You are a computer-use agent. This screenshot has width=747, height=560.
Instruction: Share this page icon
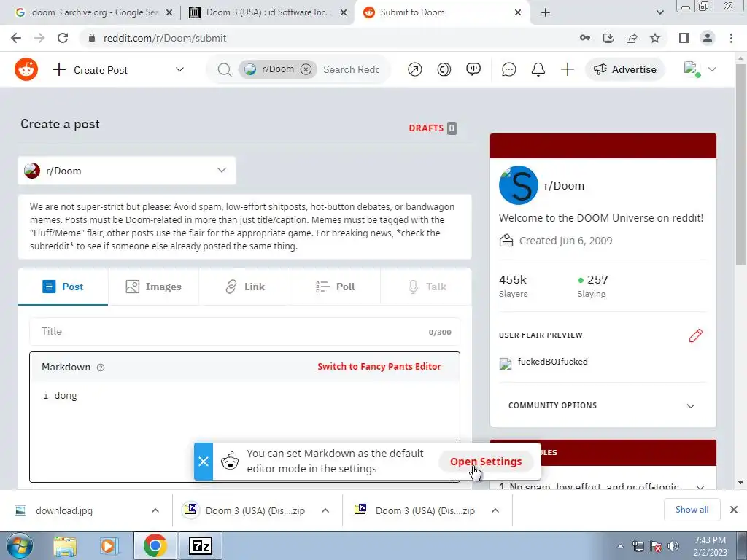632,38
